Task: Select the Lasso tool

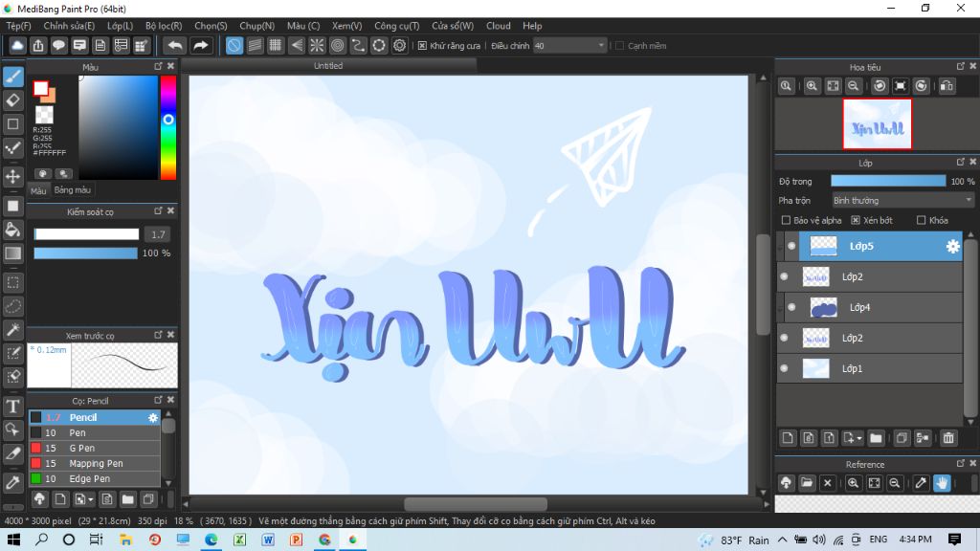Action: point(13,306)
